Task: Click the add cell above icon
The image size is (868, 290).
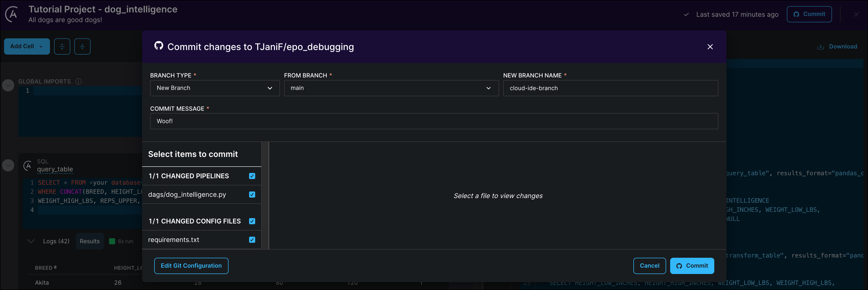Action: pyautogui.click(x=62, y=46)
